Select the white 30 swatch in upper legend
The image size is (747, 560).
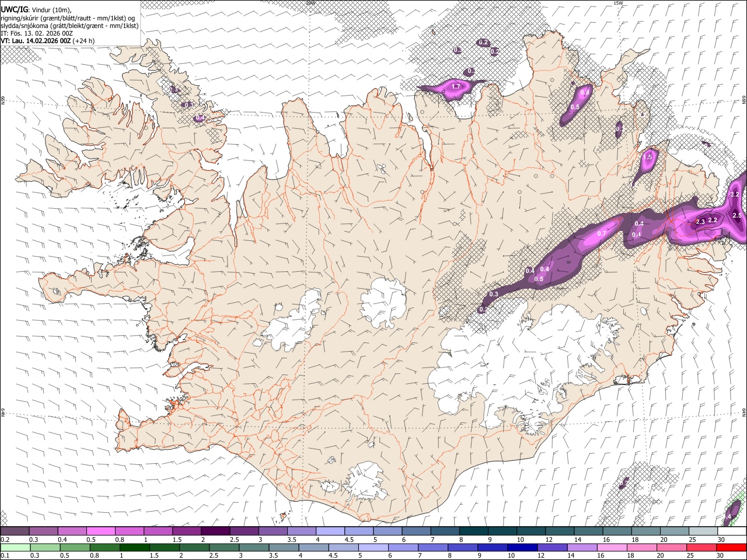pos(731,531)
